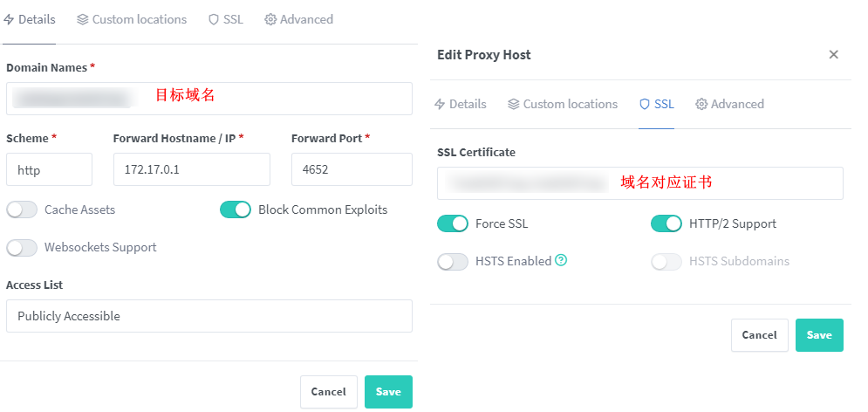Disable HTTP/2 Support switch
Screen dimensions: 868x412
[x=666, y=223]
